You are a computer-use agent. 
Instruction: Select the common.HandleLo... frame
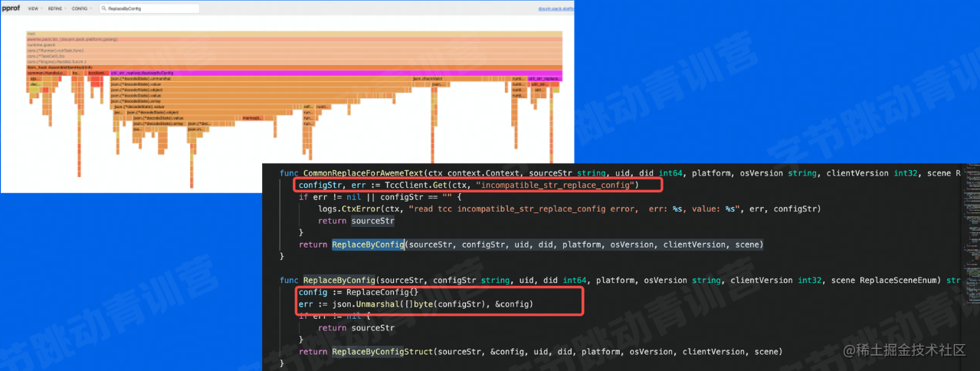click(48, 73)
